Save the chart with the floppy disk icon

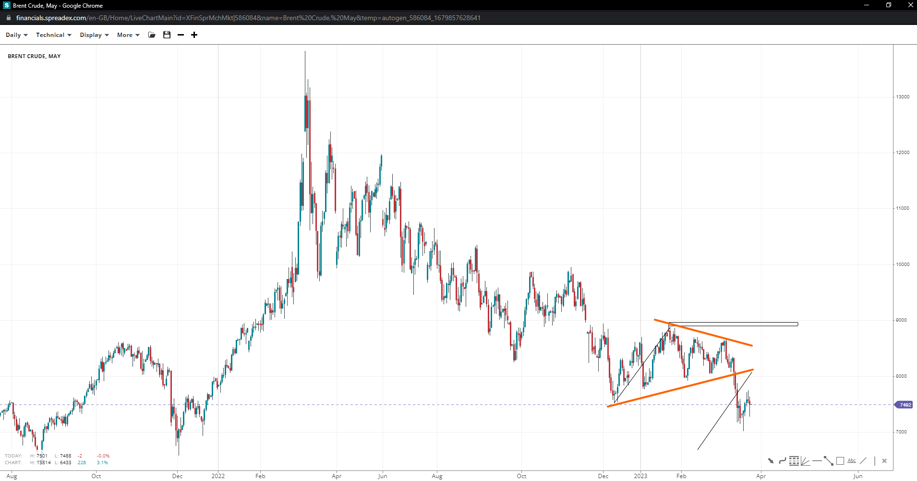tap(167, 35)
